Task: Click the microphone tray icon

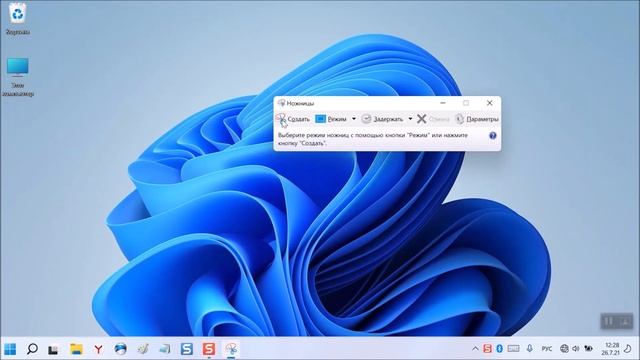Action: coord(529,349)
